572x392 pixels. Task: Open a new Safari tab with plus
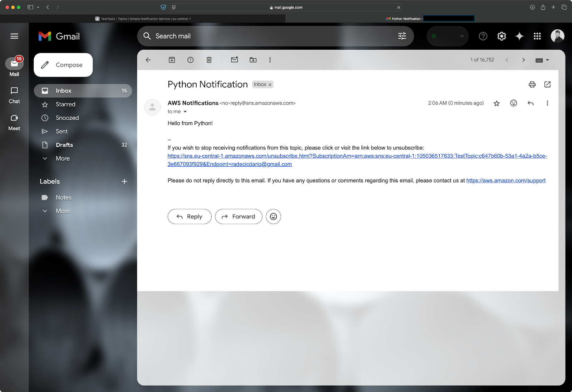553,7
